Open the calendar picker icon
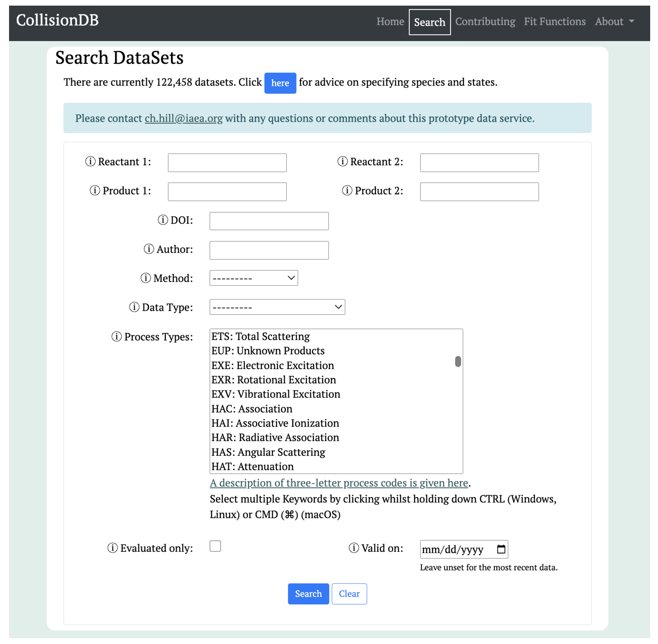This screenshot has height=644, width=658. (x=501, y=550)
